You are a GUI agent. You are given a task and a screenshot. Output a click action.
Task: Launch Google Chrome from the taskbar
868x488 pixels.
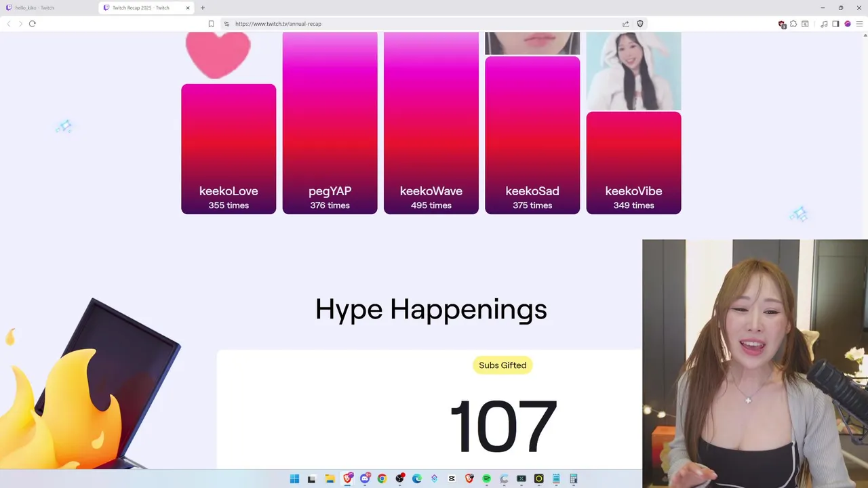[x=382, y=479]
